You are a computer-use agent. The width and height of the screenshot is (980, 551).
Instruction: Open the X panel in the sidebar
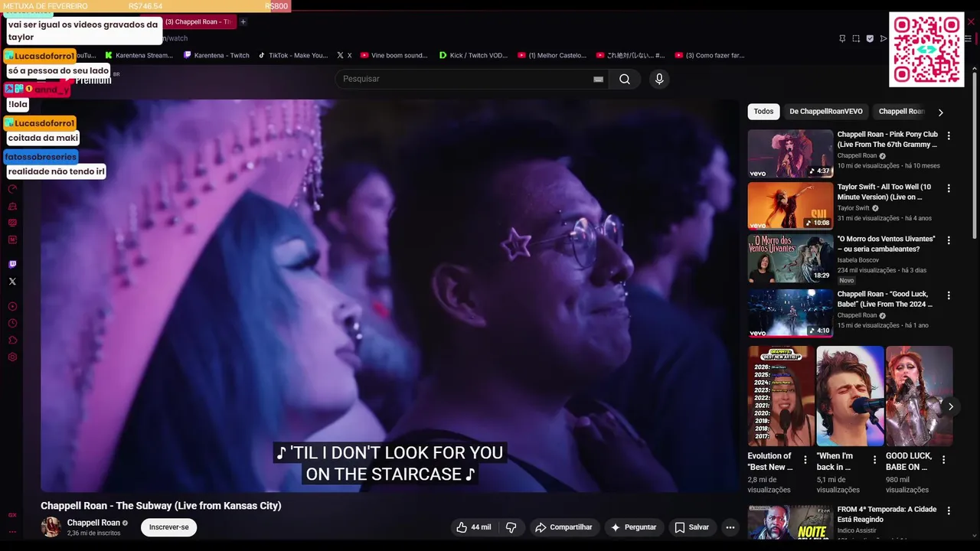(x=12, y=282)
